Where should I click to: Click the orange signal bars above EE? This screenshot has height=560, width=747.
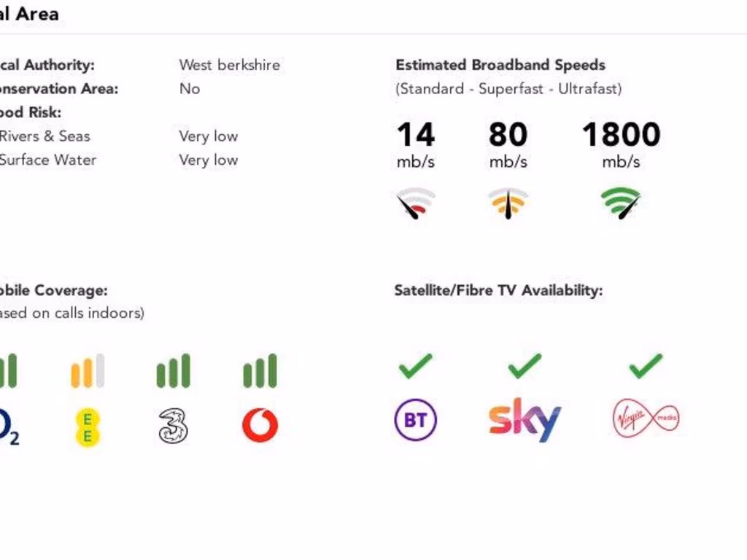[x=88, y=370]
